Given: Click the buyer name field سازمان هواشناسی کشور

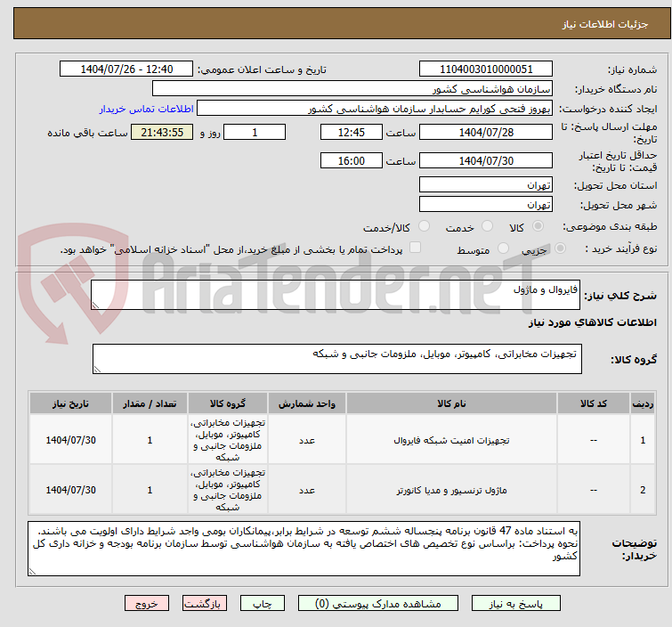Looking at the screenshot, I should [352, 89].
